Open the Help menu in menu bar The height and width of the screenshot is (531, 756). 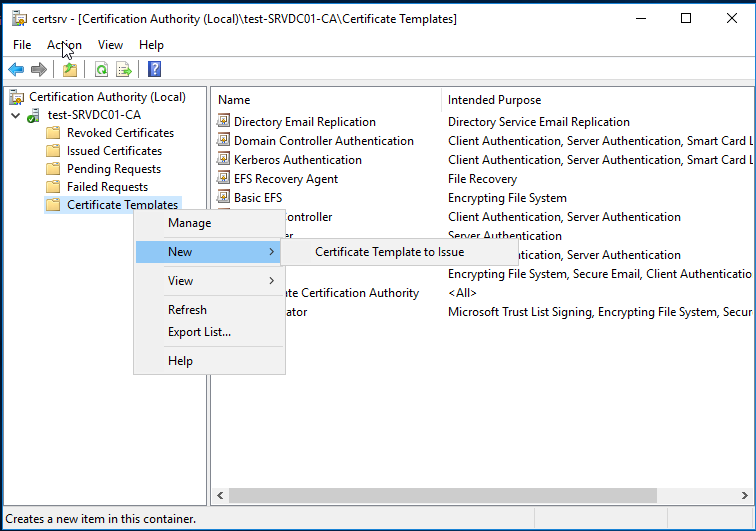(151, 45)
